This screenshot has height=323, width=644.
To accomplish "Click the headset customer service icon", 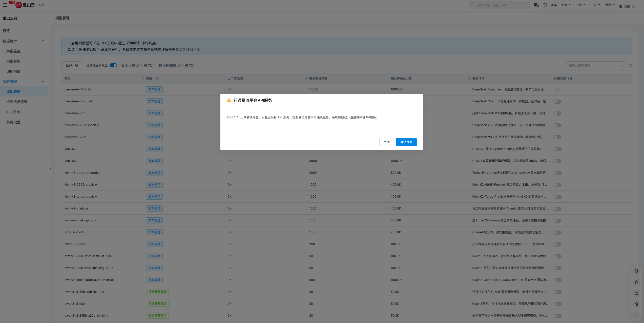I will (636, 271).
